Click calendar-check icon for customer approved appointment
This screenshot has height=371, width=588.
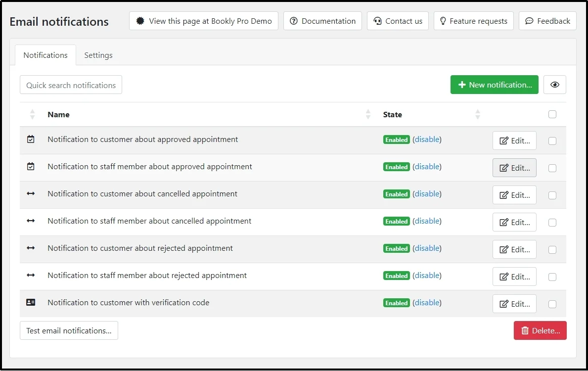31,140
